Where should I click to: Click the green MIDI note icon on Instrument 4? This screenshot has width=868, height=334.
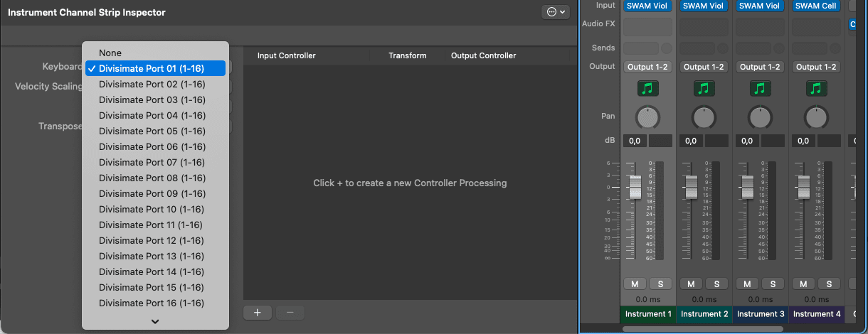pos(816,89)
